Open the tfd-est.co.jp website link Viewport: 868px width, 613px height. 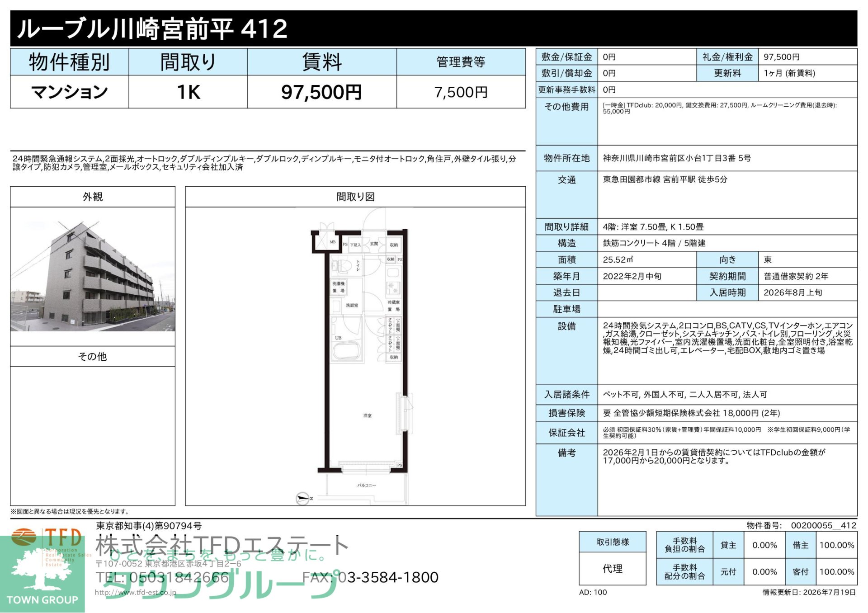point(136,592)
